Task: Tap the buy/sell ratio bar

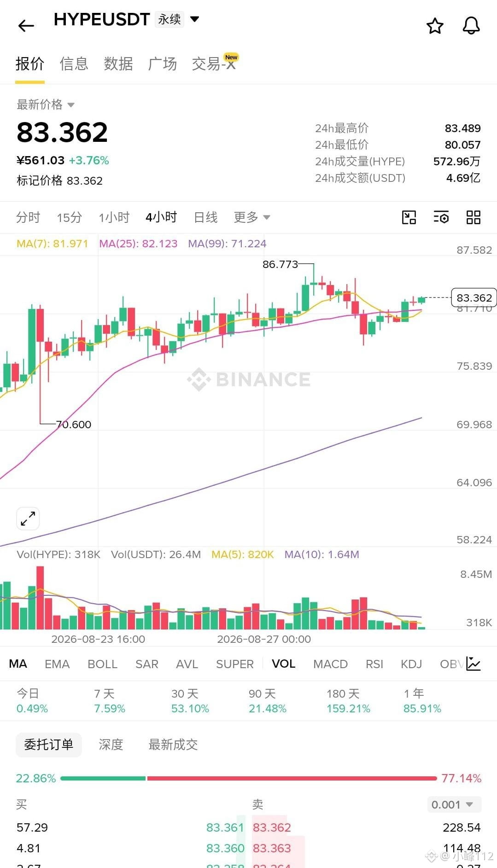Action: coord(248,778)
